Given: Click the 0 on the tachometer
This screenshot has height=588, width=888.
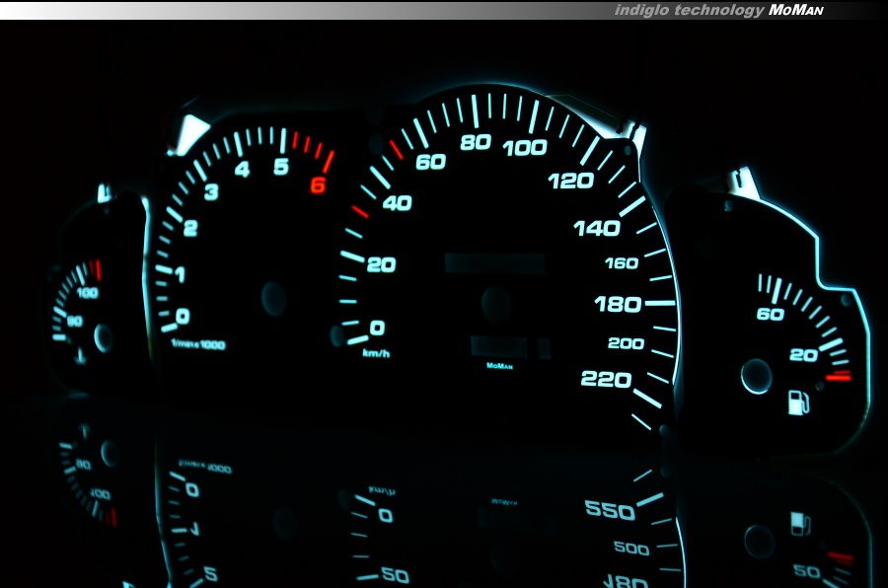Looking at the screenshot, I should pyautogui.click(x=183, y=316).
